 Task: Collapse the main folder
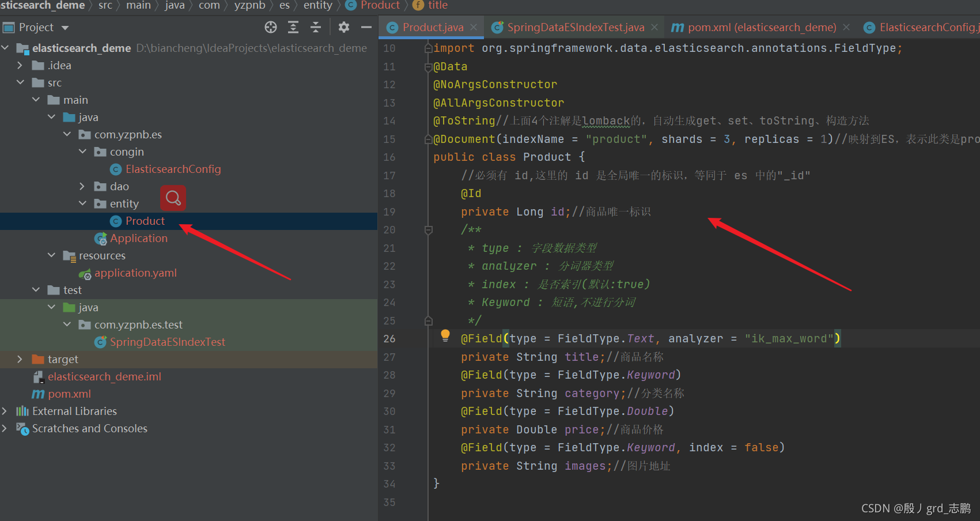[x=36, y=100]
